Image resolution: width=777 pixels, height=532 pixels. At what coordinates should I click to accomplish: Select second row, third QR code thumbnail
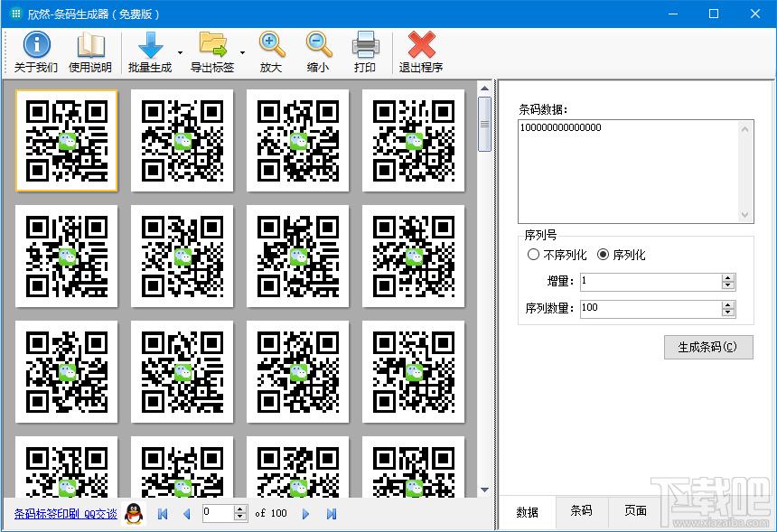[x=298, y=257]
